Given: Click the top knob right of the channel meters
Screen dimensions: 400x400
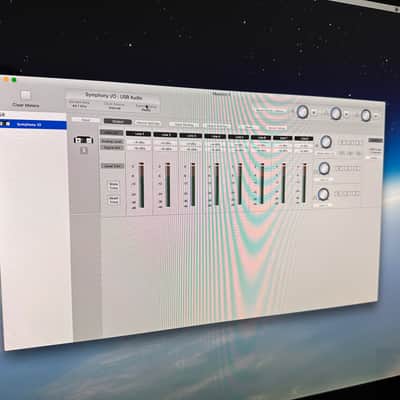Looking at the screenshot, I should point(325,142).
